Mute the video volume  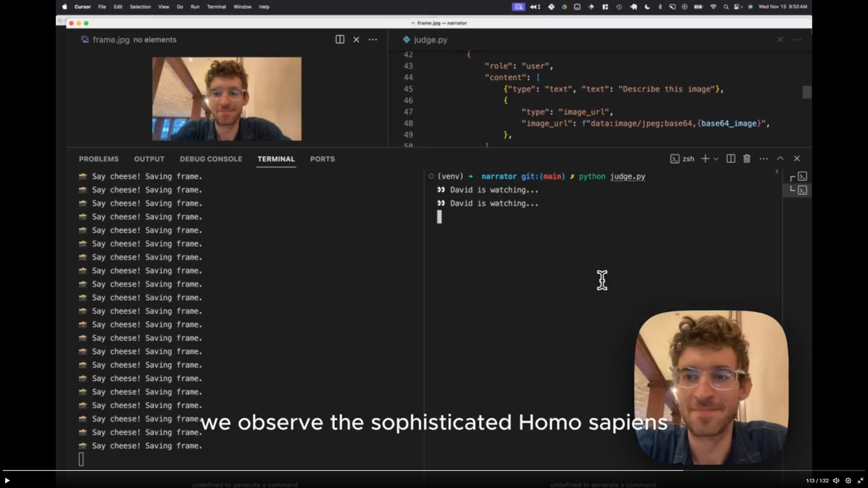(x=836, y=481)
